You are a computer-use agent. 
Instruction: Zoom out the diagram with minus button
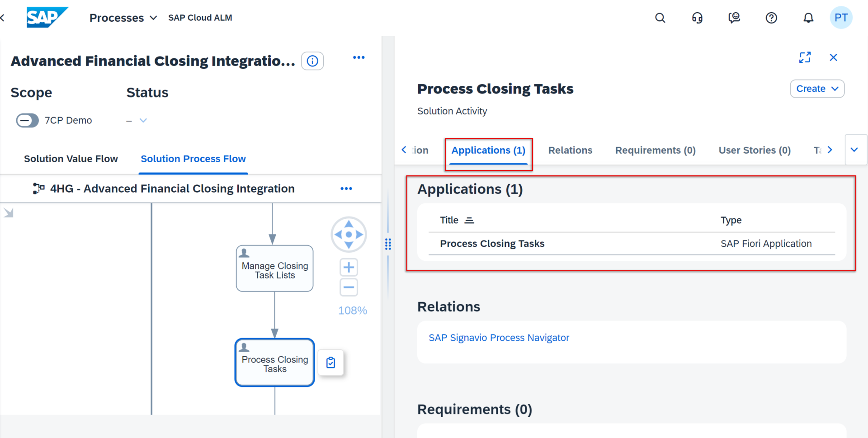point(349,287)
